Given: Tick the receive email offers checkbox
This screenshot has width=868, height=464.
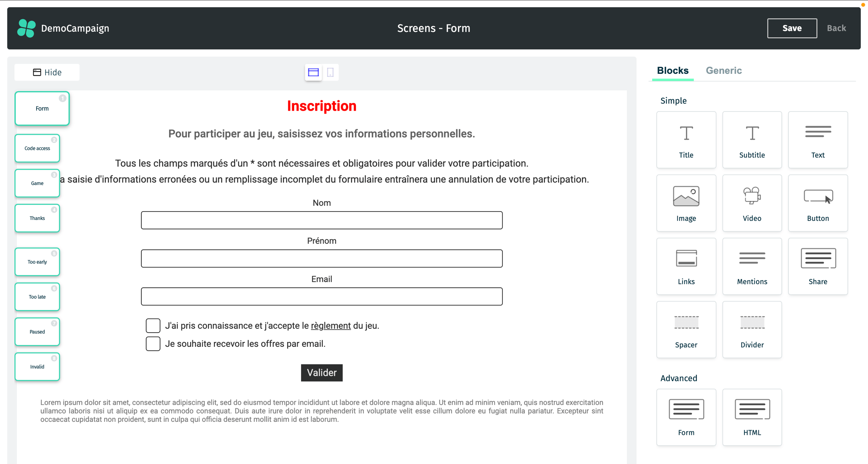Looking at the screenshot, I should pyautogui.click(x=153, y=344).
